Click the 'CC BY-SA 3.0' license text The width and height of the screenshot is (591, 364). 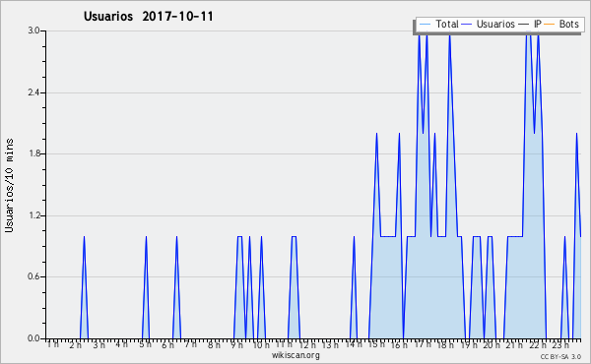pyautogui.click(x=560, y=356)
